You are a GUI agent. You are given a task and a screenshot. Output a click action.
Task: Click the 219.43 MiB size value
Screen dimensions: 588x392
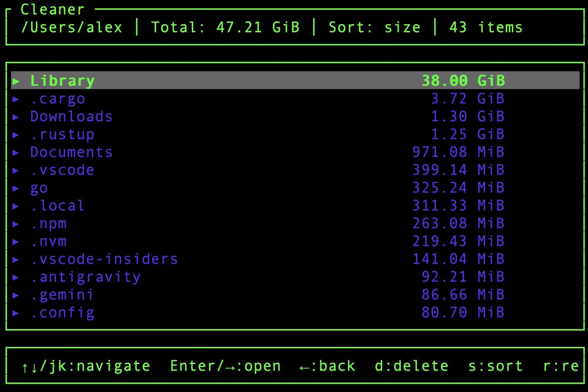[x=459, y=241]
